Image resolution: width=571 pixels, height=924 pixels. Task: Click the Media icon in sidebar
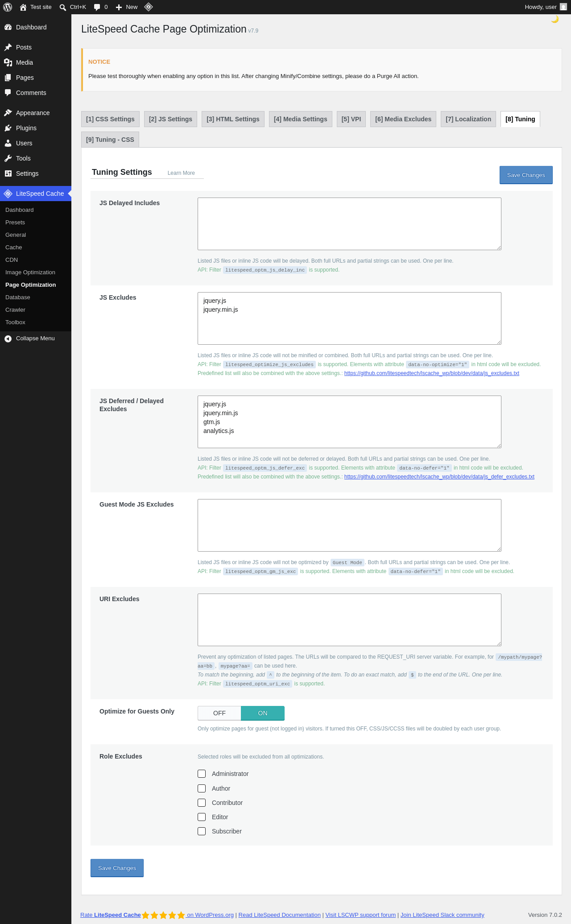[8, 62]
